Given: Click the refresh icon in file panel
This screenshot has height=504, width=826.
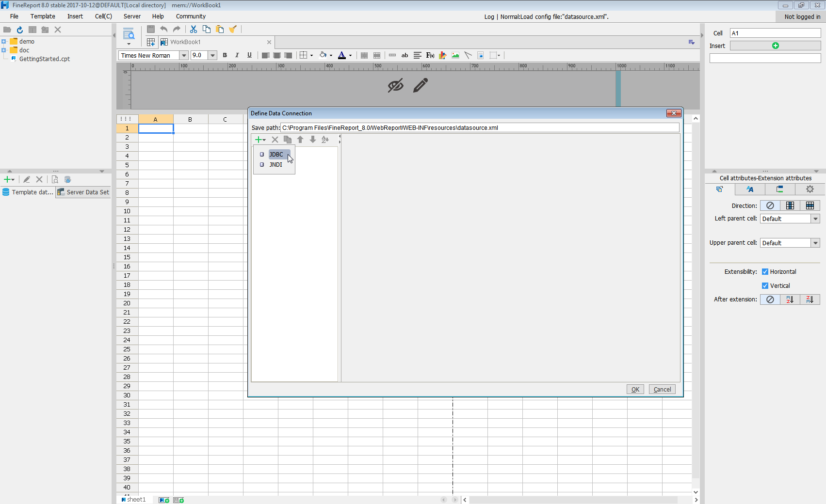Looking at the screenshot, I should click(20, 30).
